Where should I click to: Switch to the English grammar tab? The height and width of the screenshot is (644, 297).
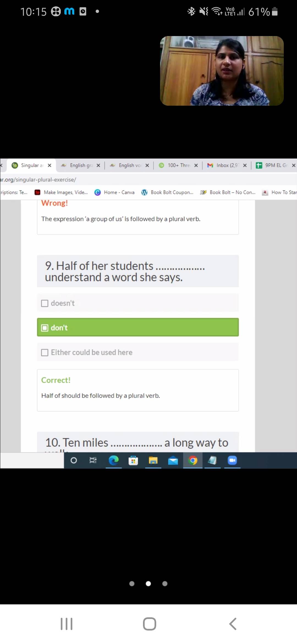pos(80,165)
